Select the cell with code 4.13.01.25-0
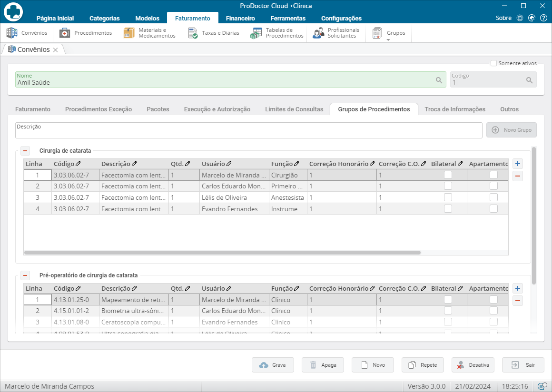 75,300
